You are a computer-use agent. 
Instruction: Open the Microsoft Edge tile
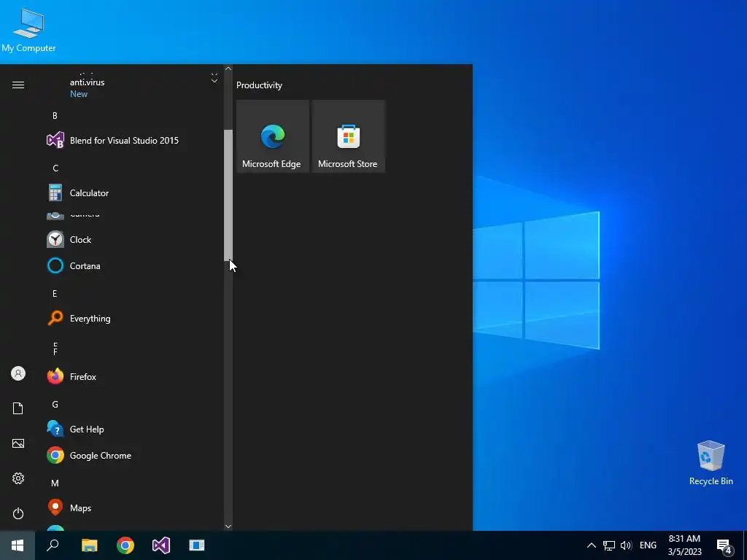[273, 136]
